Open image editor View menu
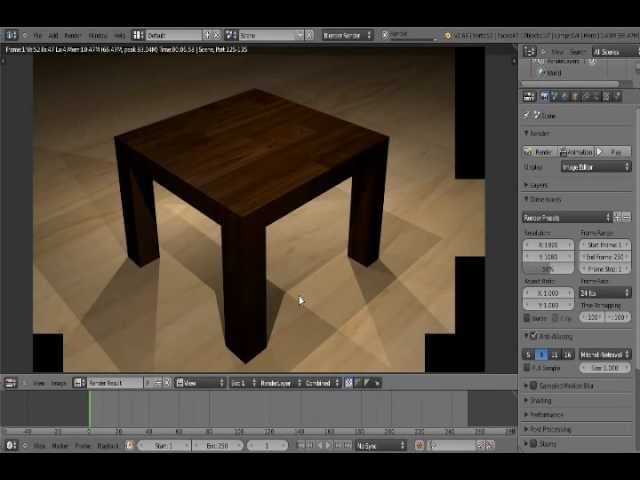This screenshot has width=640, height=480. pyautogui.click(x=38, y=383)
